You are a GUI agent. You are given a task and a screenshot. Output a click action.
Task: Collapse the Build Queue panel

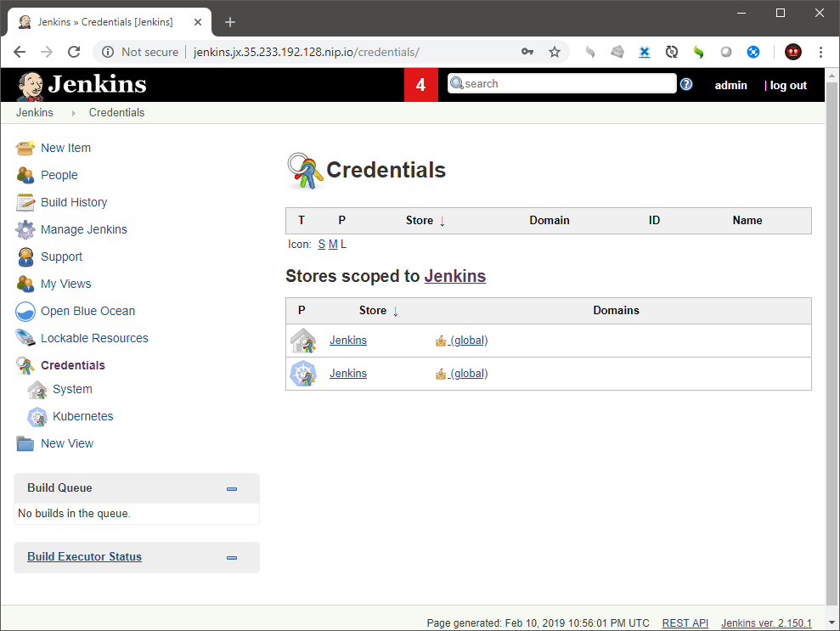[x=232, y=489]
